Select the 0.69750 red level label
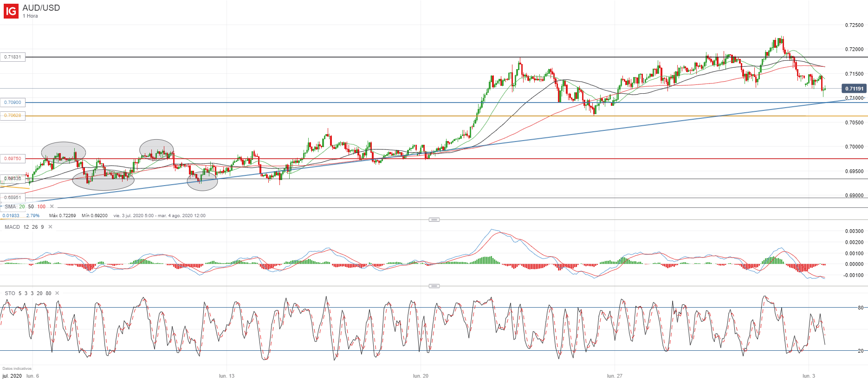The height and width of the screenshot is (380, 868). [13, 159]
